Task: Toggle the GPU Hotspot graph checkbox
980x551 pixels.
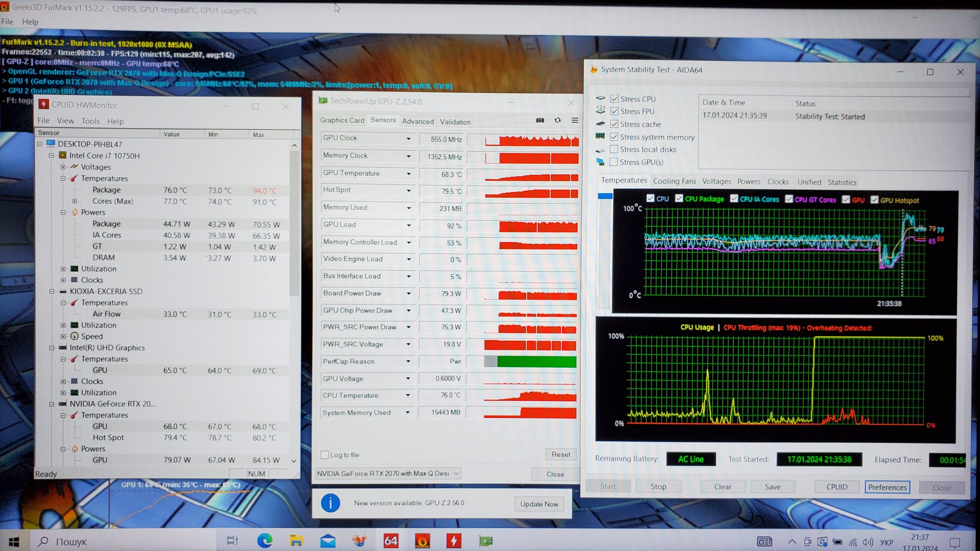Action: 874,200
